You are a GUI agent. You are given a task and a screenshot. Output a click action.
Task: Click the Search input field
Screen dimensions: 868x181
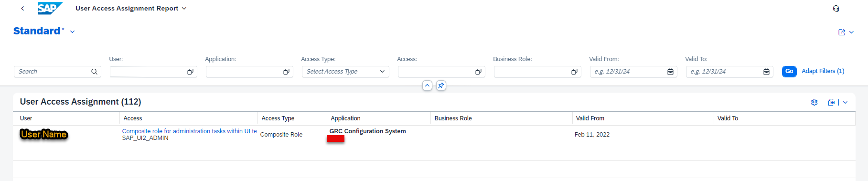point(54,72)
